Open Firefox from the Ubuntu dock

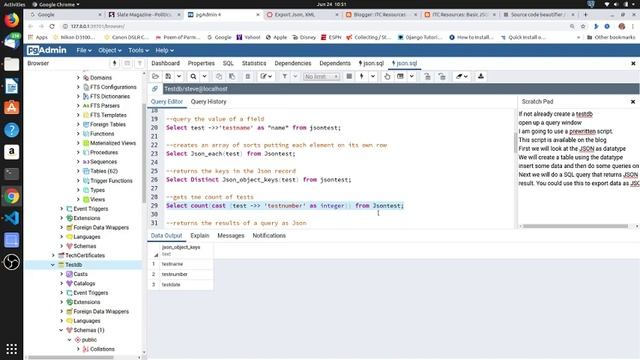pos(11,20)
